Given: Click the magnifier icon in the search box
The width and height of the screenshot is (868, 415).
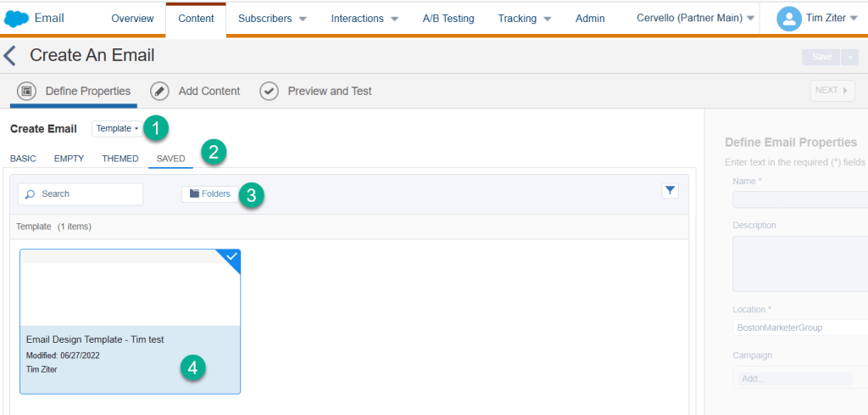Looking at the screenshot, I should [31, 194].
